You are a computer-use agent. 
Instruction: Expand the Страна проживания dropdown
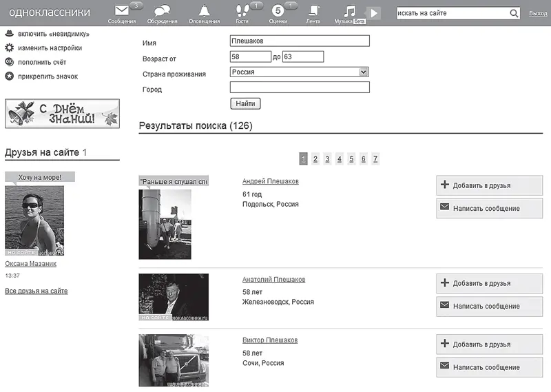[364, 72]
